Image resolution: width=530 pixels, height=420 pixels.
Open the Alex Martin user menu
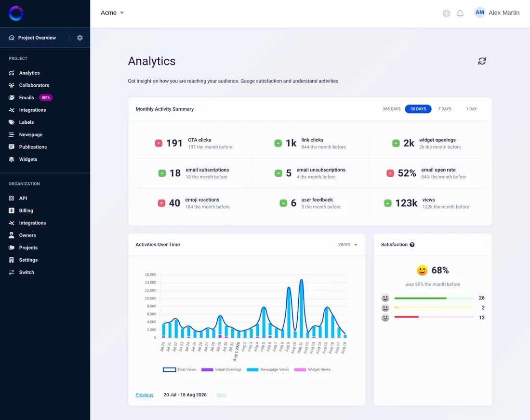(x=497, y=13)
